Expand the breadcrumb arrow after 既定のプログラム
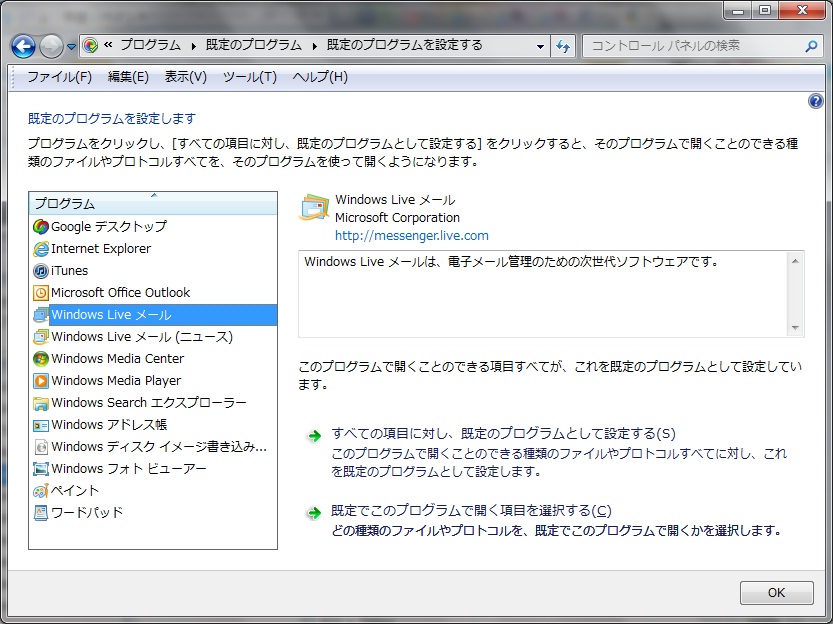Screen dimensions: 833x624 click(314, 46)
